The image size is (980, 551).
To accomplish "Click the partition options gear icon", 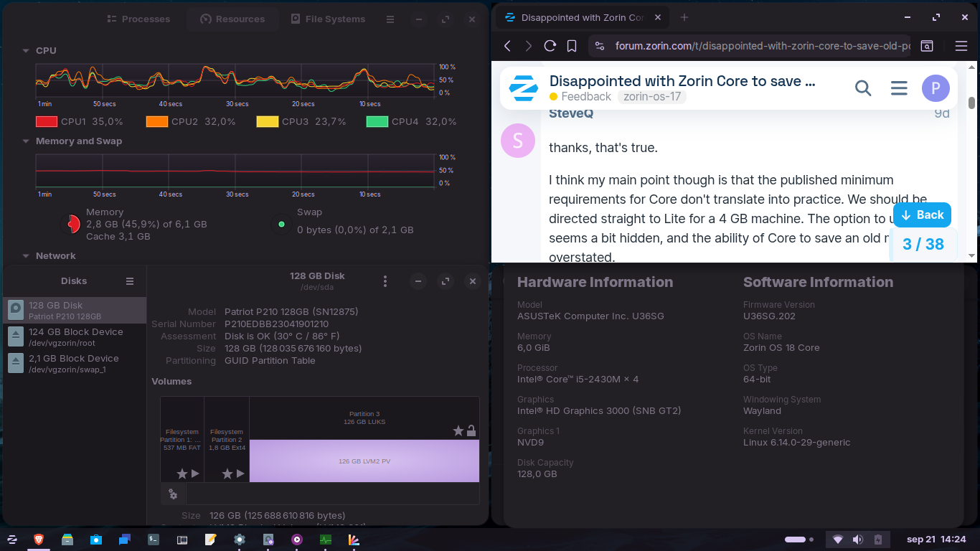I will 173,494.
